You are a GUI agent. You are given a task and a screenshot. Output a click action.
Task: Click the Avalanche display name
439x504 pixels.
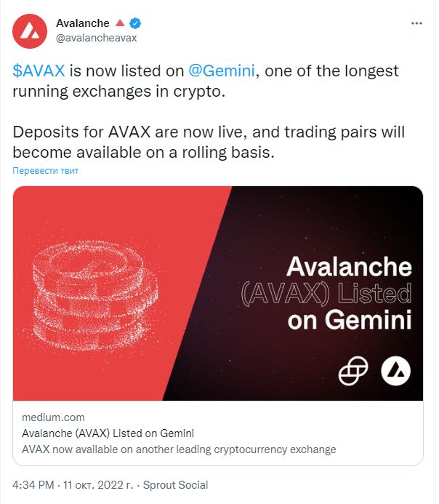(x=83, y=23)
